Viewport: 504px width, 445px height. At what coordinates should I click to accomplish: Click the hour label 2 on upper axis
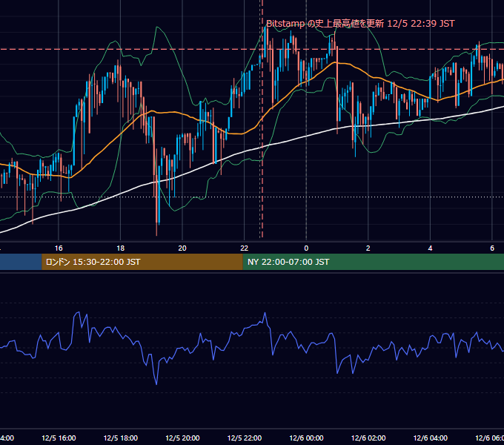368,248
